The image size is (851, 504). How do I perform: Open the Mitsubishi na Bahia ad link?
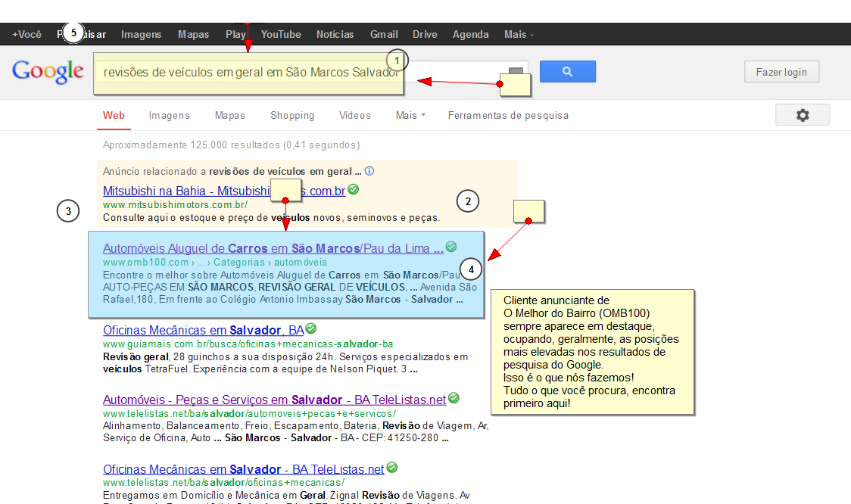pyautogui.click(x=224, y=191)
